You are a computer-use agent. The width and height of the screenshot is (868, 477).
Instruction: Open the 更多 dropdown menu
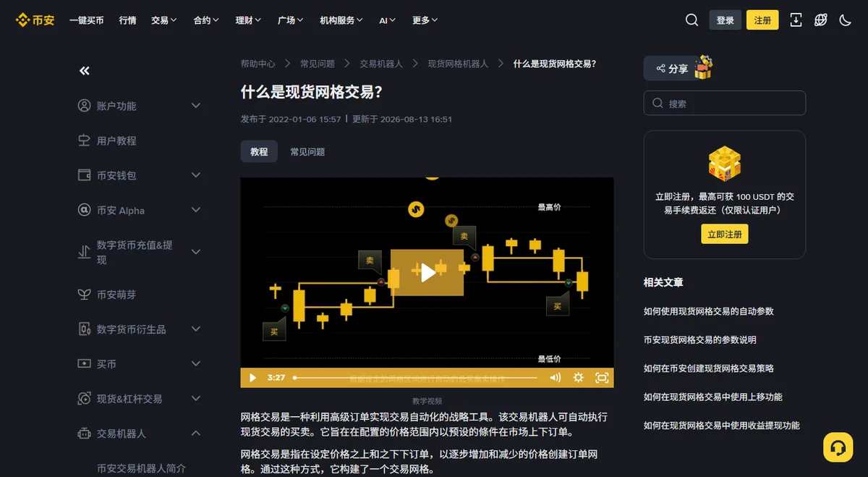[x=425, y=20]
